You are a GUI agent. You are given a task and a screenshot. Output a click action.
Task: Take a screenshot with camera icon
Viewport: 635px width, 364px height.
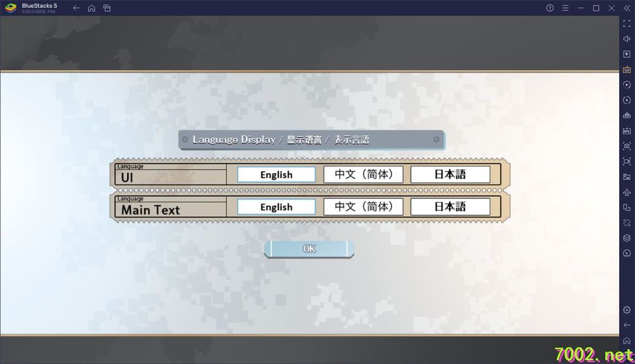click(627, 146)
